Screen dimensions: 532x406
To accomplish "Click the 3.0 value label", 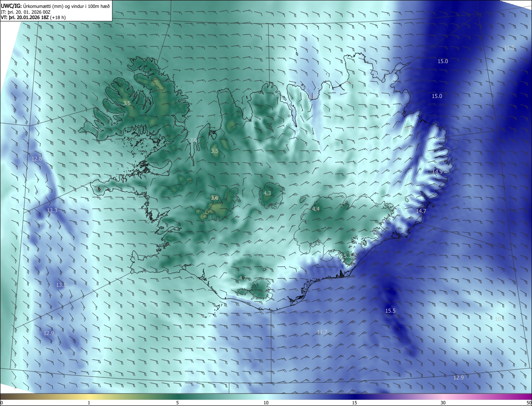I will (214, 198).
